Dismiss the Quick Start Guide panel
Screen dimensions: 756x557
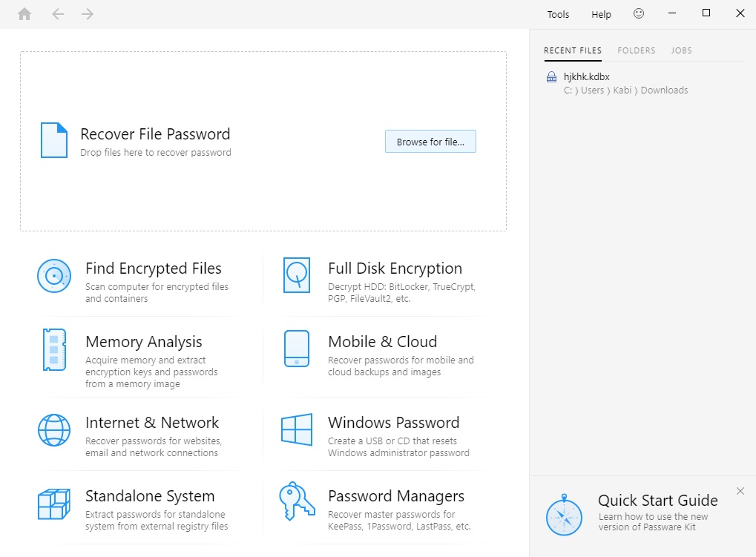(740, 491)
